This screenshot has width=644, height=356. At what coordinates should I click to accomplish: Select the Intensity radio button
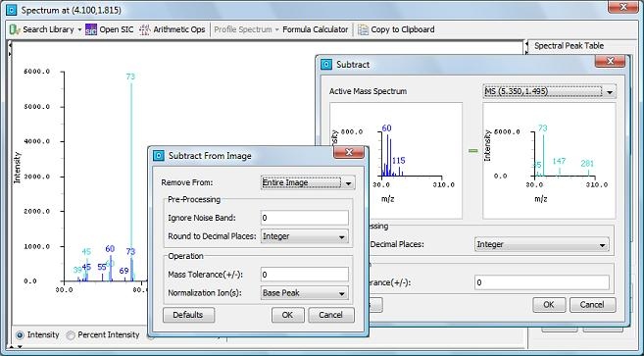coord(20,335)
